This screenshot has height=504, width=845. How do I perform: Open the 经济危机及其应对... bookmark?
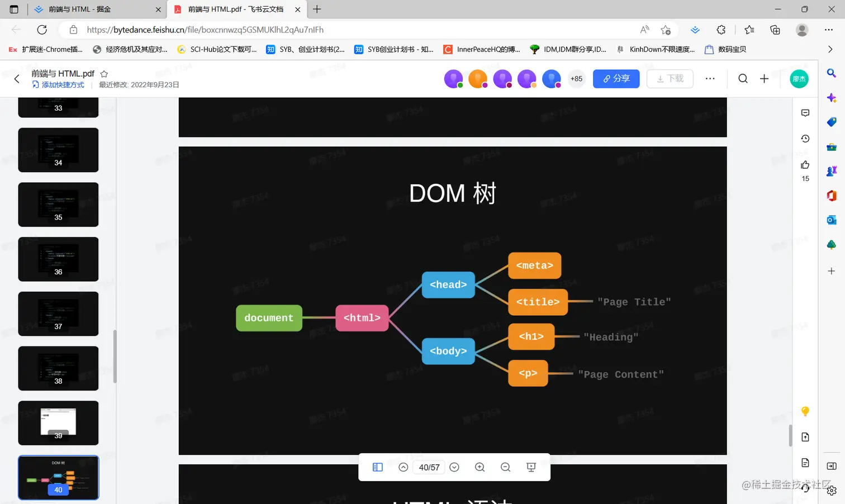pos(130,49)
